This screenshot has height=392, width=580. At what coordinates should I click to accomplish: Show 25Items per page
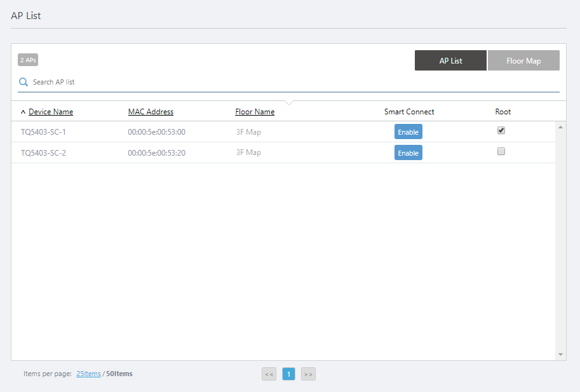[x=88, y=374]
